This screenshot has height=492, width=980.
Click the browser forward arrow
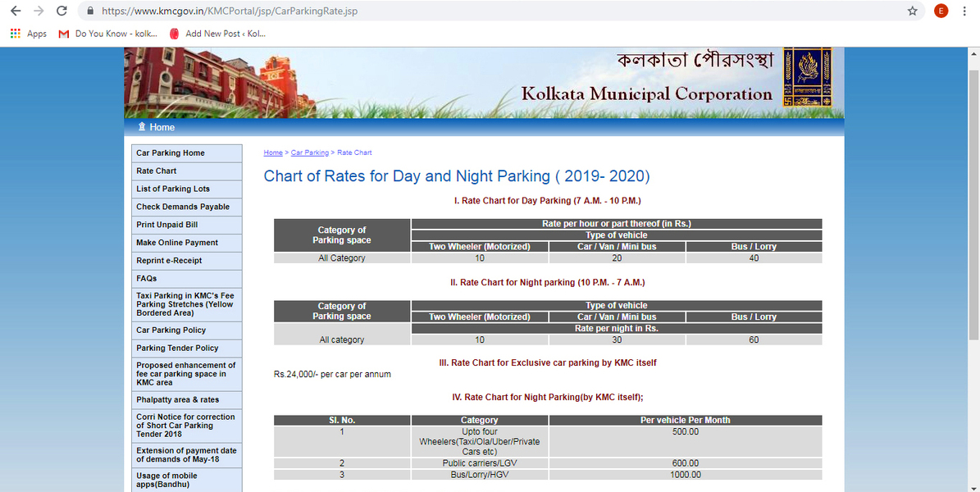click(x=38, y=11)
